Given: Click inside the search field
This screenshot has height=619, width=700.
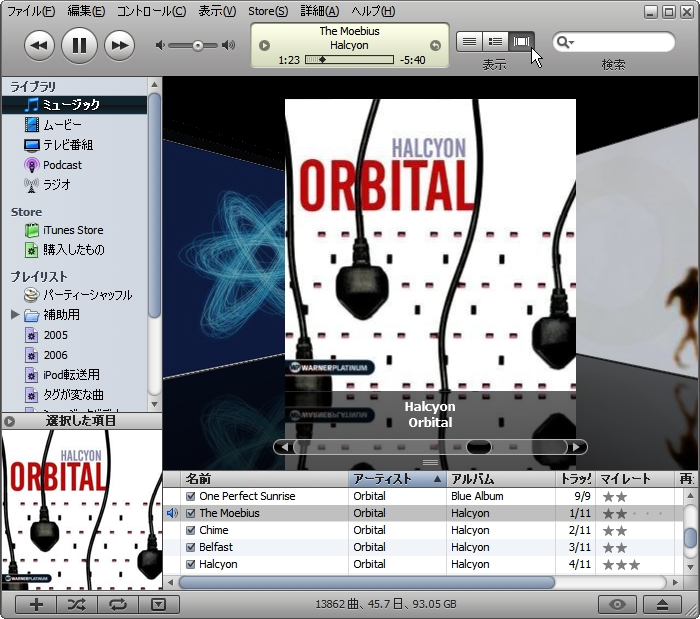Looking at the screenshot, I should pos(623,42).
